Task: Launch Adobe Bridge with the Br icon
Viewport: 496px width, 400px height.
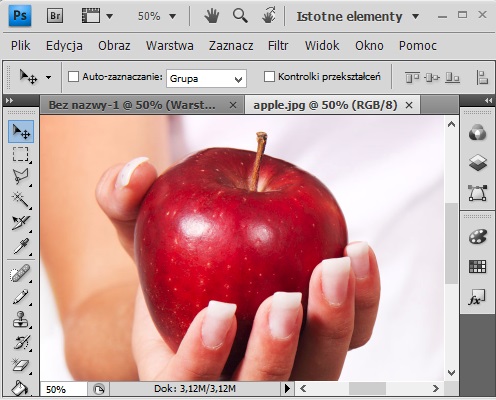Action: (55, 16)
